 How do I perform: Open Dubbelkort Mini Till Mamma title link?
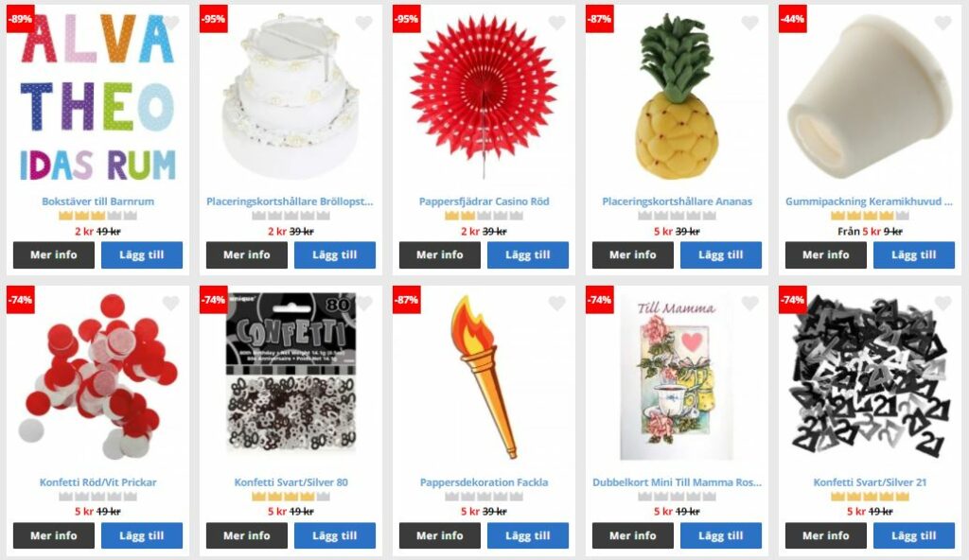[x=677, y=482]
